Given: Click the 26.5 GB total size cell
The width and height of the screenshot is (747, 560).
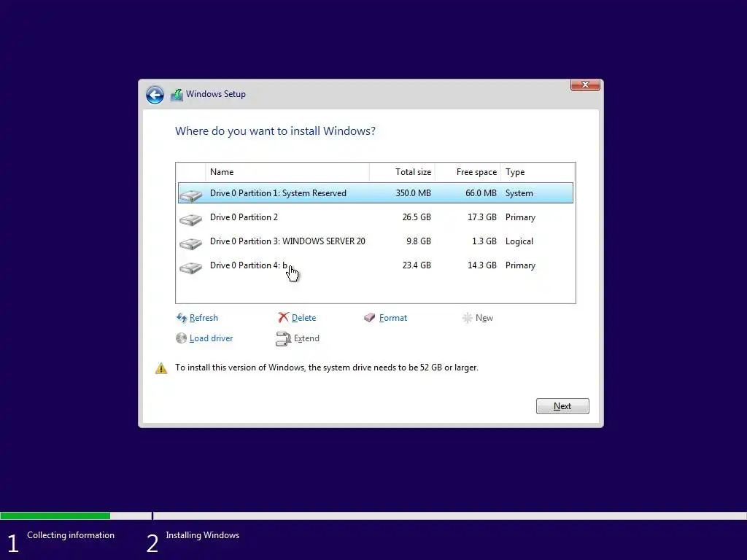Looking at the screenshot, I should pyautogui.click(x=417, y=217).
